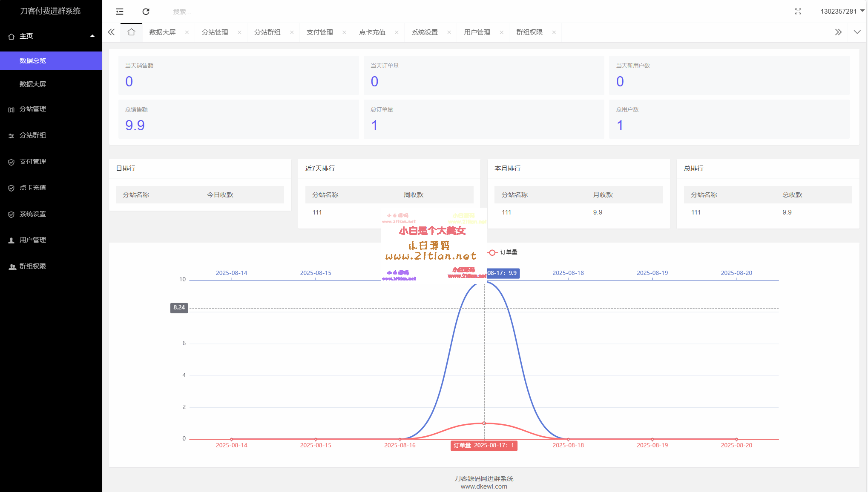The height and width of the screenshot is (492, 868).
Task: Switch to the 分站群组 tab
Action: pos(267,32)
